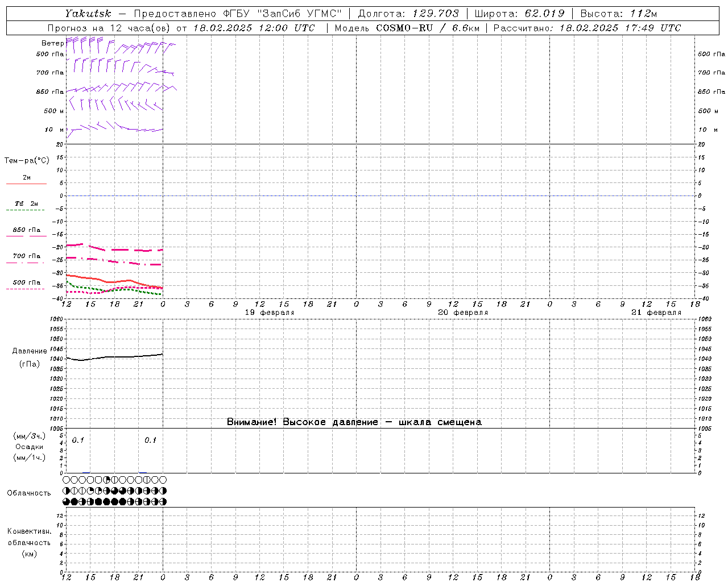Click the 20 февраля date label
728x582 pixels.
(463, 313)
